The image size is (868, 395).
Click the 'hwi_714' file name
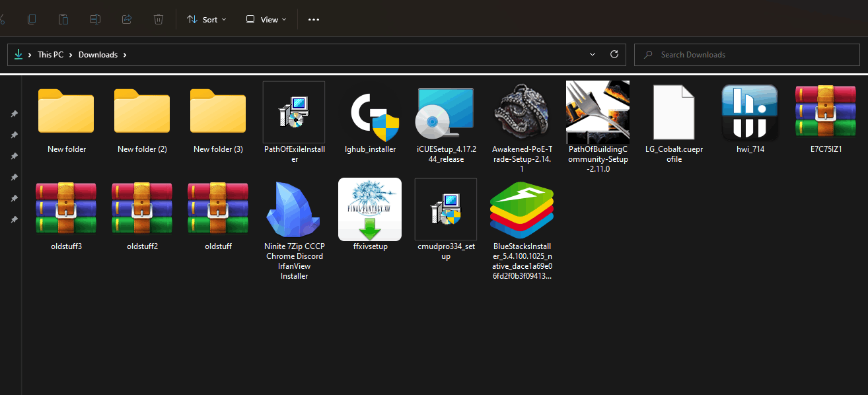tap(750, 149)
